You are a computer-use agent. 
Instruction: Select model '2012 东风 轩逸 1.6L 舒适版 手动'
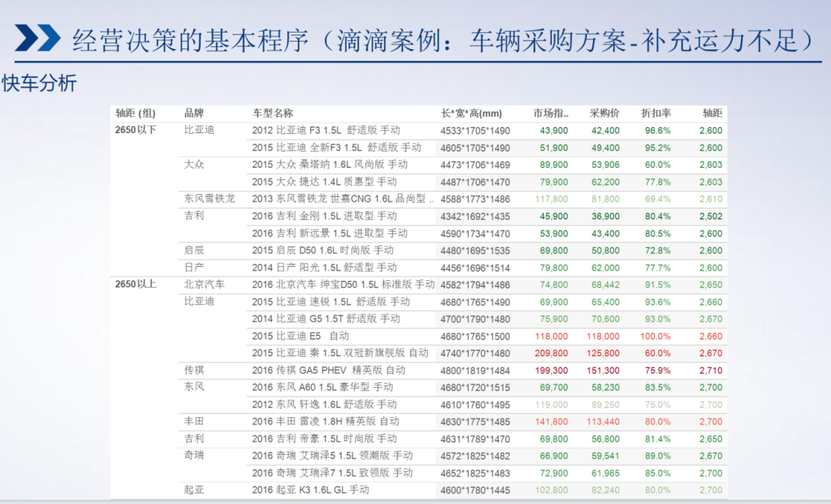[x=325, y=405]
